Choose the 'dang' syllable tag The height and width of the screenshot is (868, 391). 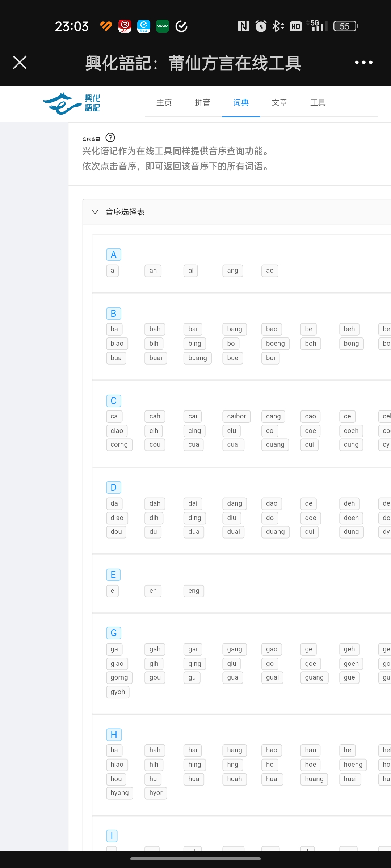(235, 503)
